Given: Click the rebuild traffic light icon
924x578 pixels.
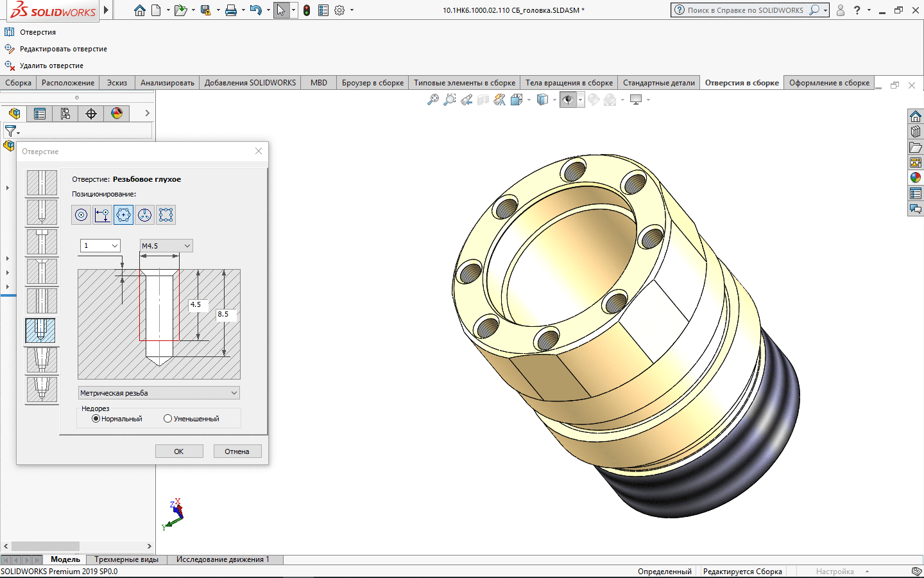Looking at the screenshot, I should [x=307, y=10].
